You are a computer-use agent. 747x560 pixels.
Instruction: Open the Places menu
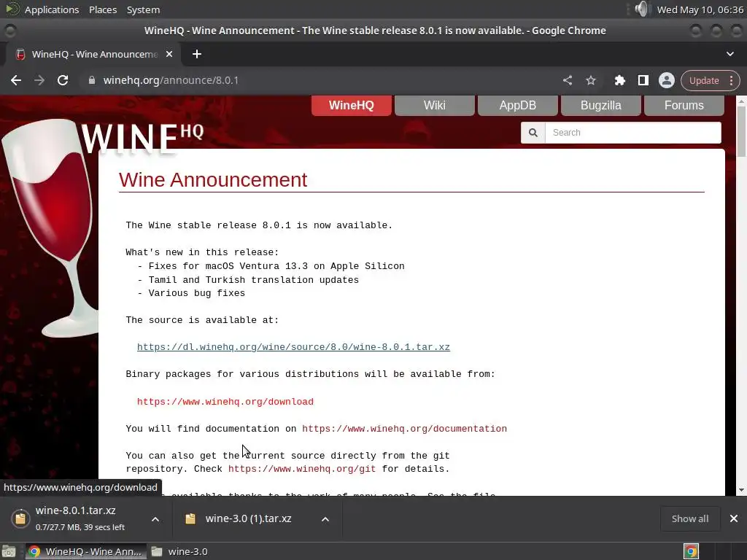103,9
